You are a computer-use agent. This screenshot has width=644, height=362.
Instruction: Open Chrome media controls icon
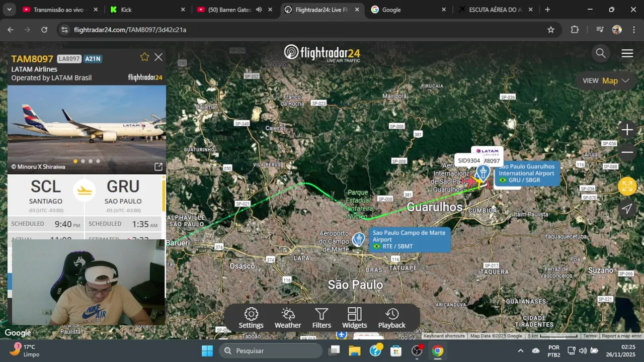[x=599, y=30]
